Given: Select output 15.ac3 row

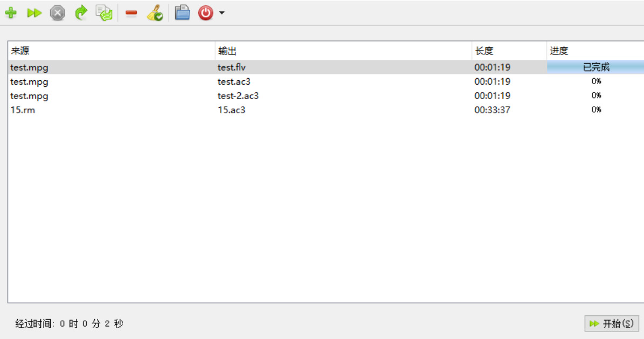Looking at the screenshot, I should tap(231, 110).
